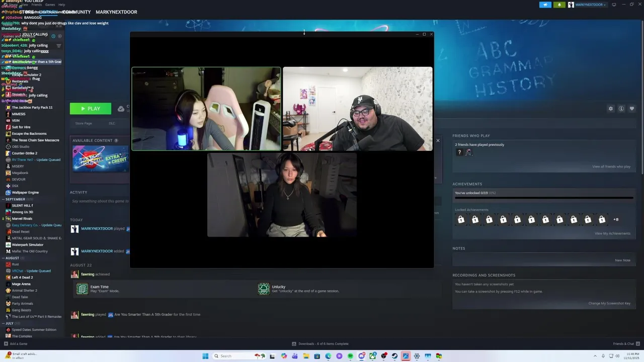Open the Downloads status in bottom bar
This screenshot has height=362, width=644.
coord(320,344)
